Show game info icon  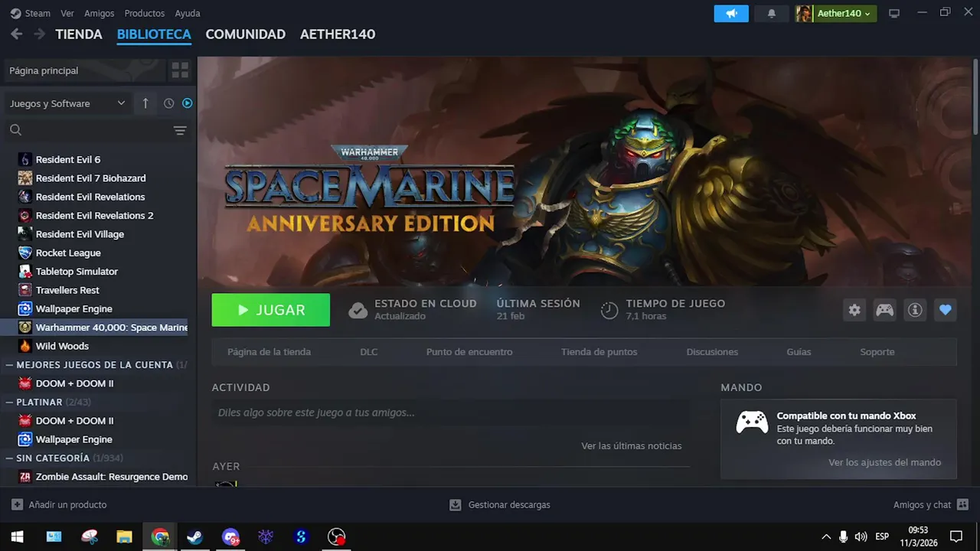tap(914, 310)
